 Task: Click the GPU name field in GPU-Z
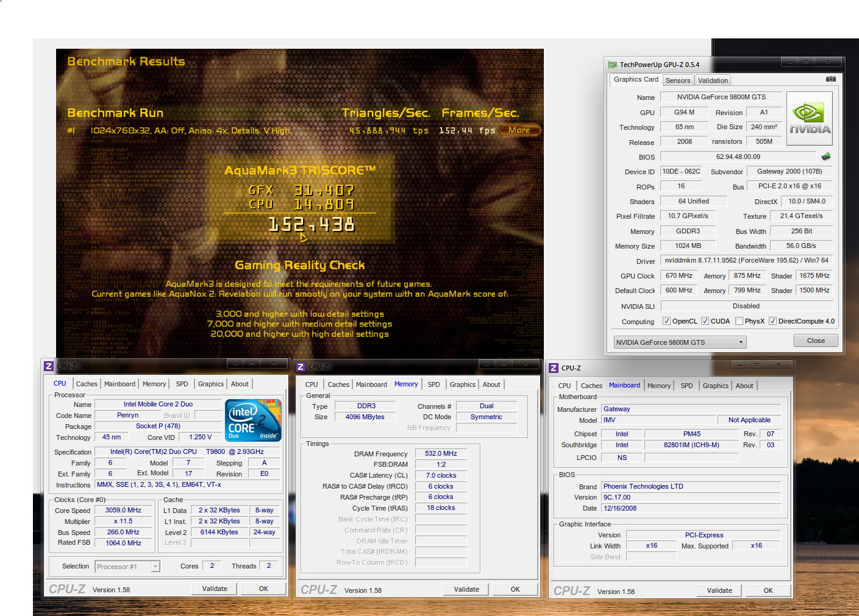tap(721, 97)
